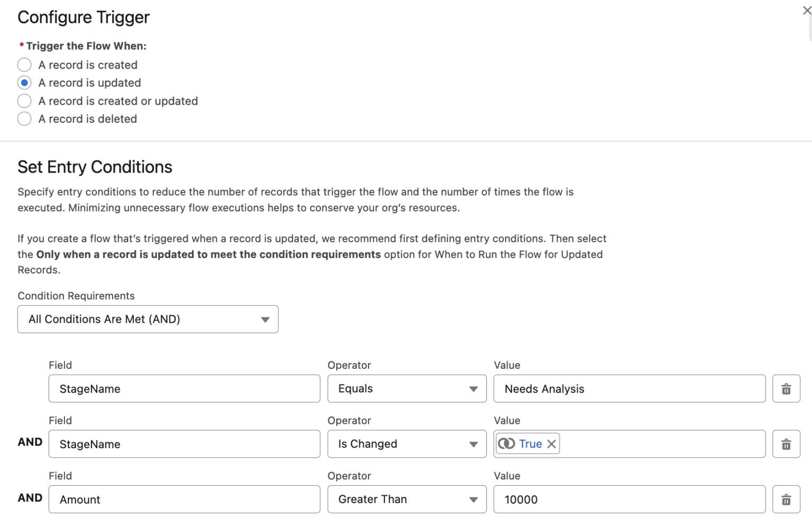The width and height of the screenshot is (812, 518).
Task: Edit the 10000 value input
Action: (629, 499)
